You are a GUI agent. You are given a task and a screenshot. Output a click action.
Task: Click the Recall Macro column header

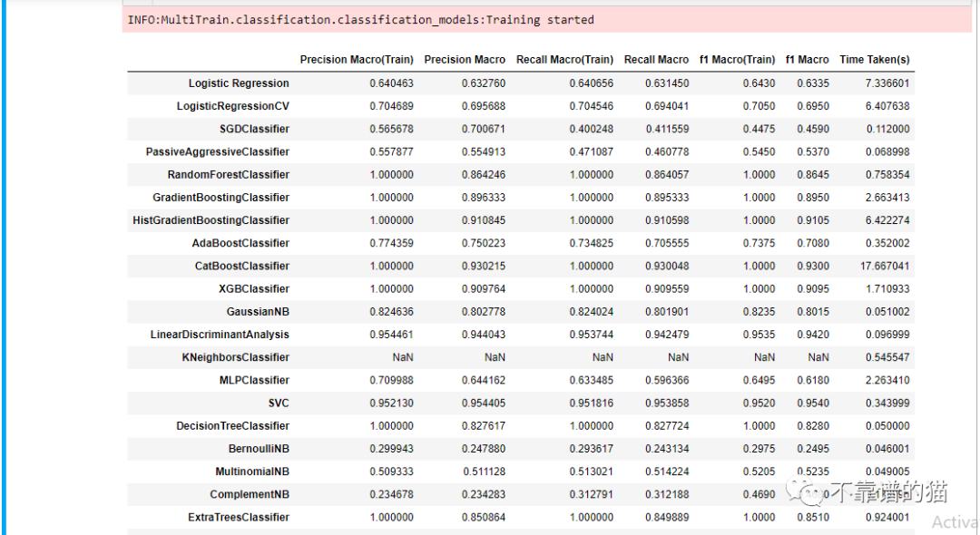click(656, 60)
